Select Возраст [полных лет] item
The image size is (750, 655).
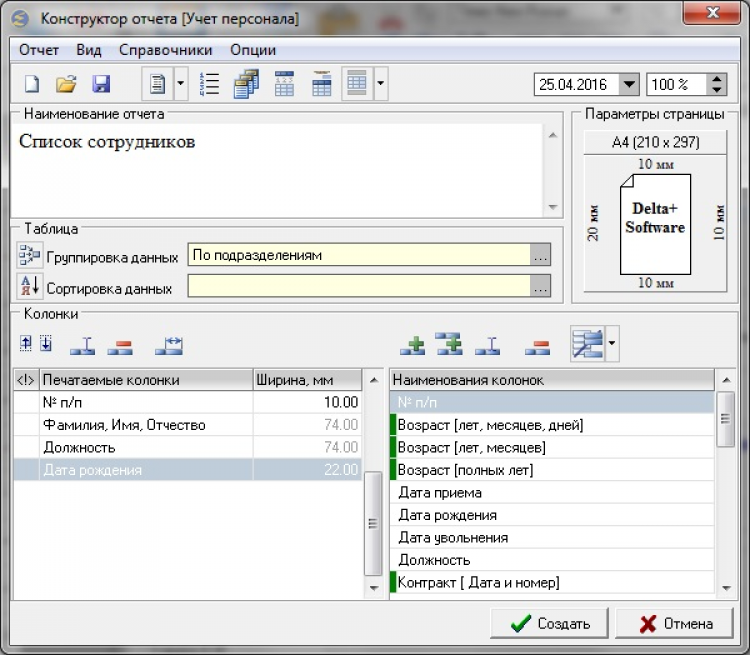pos(552,470)
